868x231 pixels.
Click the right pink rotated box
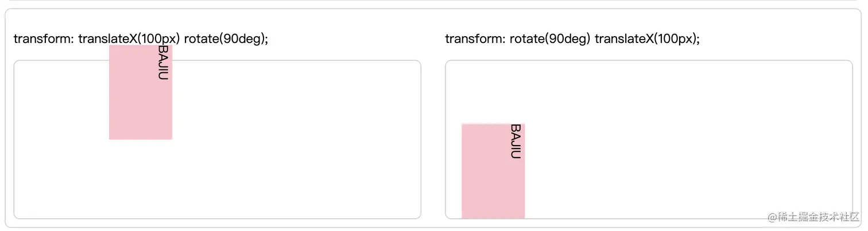point(493,171)
